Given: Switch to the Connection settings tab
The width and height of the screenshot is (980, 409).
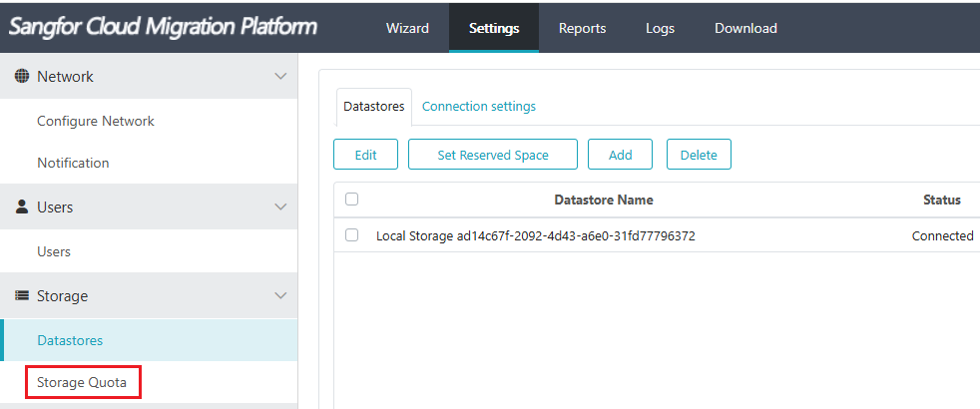Looking at the screenshot, I should 479,106.
